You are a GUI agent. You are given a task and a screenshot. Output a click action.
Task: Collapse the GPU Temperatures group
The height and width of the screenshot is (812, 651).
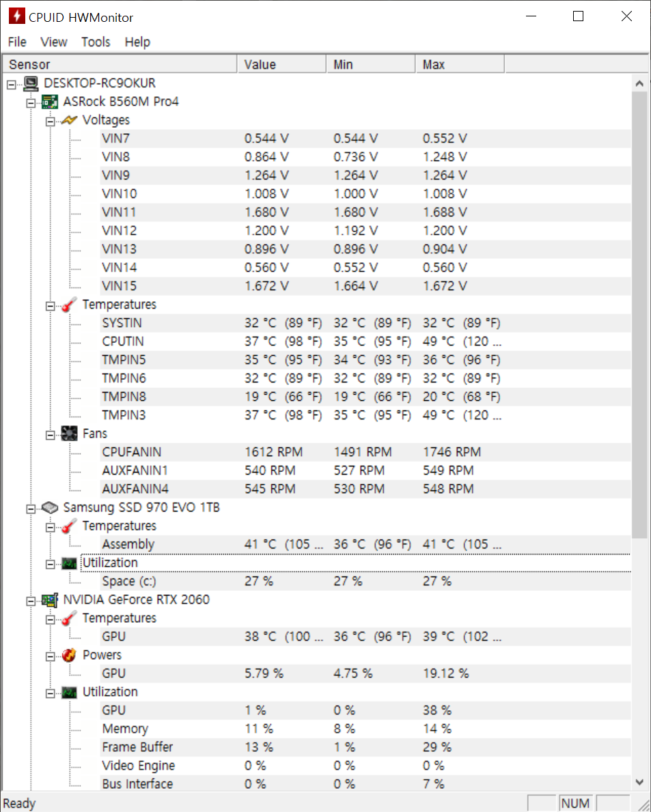pos(51,619)
